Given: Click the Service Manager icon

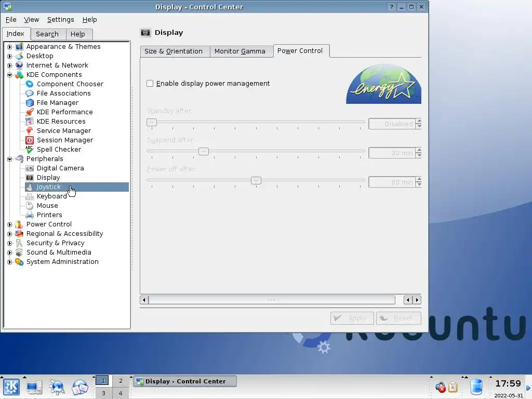Looking at the screenshot, I should tap(30, 130).
